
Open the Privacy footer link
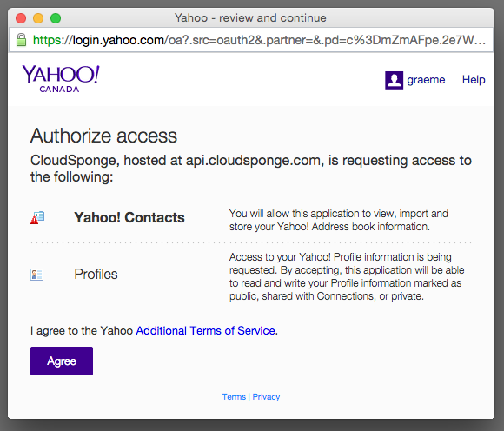click(266, 397)
